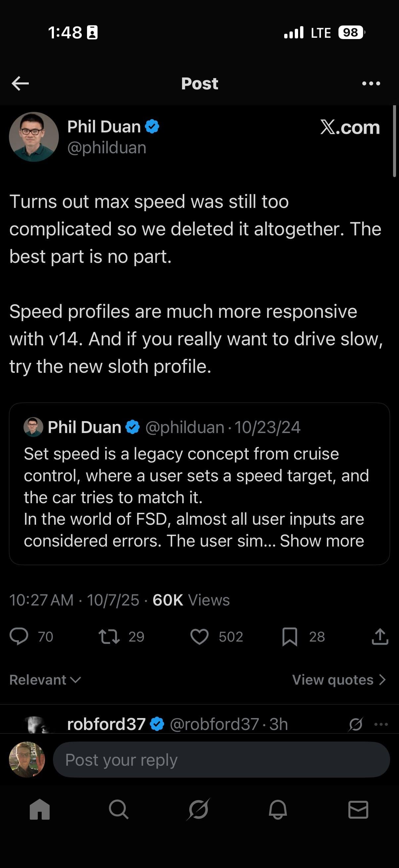Viewport: 399px width, 868px height.
Task: Expand quoted post with Show more
Action: (x=322, y=541)
